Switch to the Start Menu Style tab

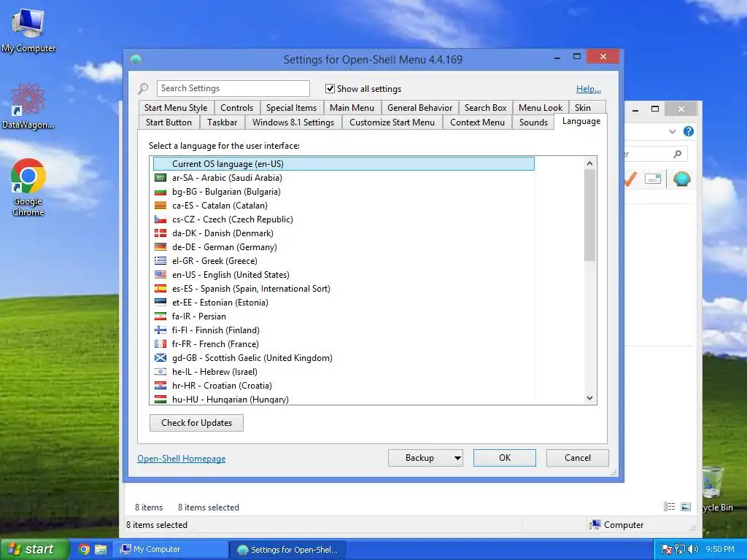coord(176,108)
